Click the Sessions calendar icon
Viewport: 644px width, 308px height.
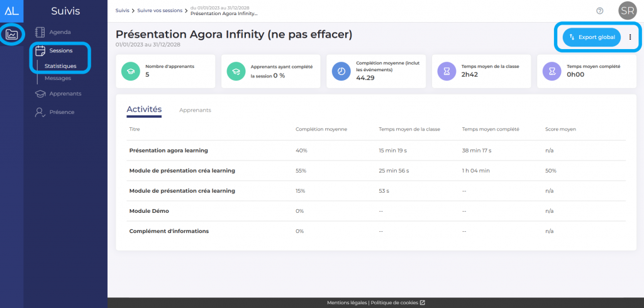[40, 50]
